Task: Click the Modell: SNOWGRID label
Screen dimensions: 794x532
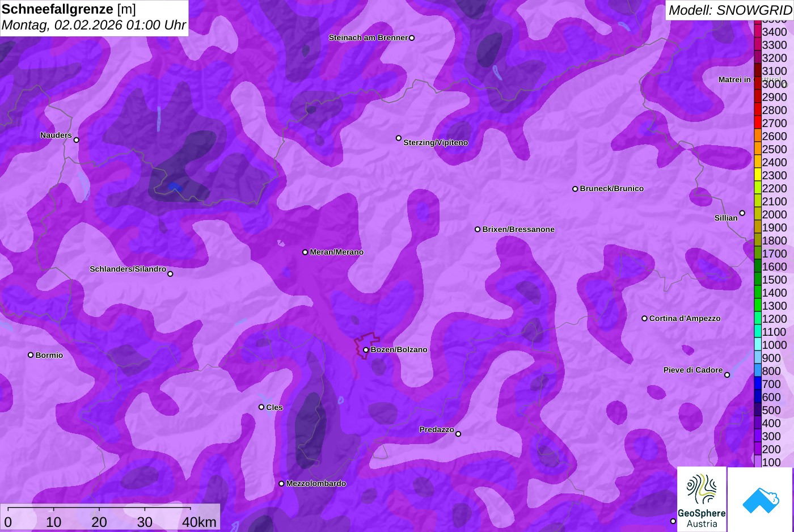Action: tap(729, 10)
